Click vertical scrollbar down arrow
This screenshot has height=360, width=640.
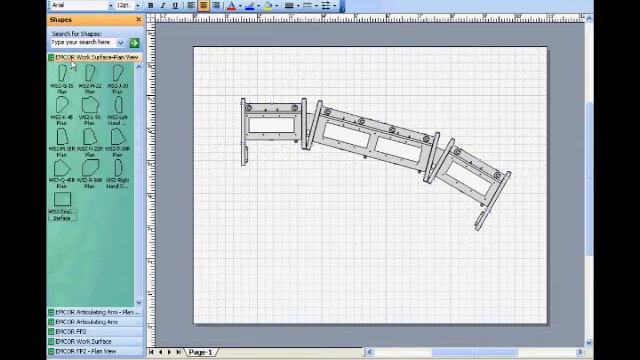(589, 342)
